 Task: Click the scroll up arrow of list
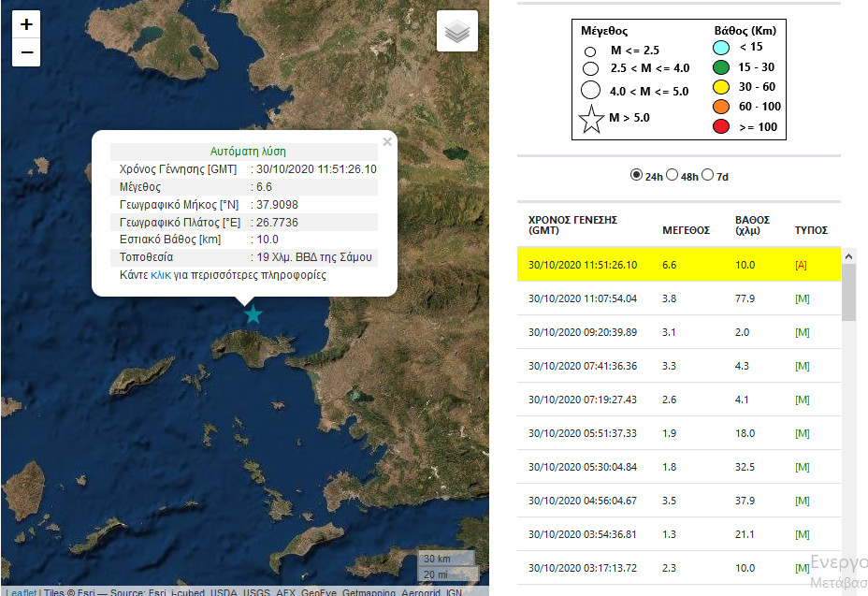point(849,255)
